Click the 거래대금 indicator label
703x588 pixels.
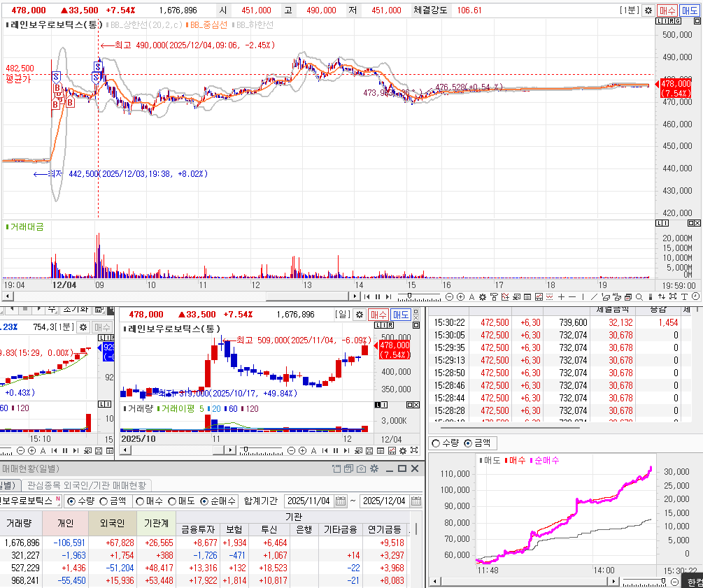point(25,227)
